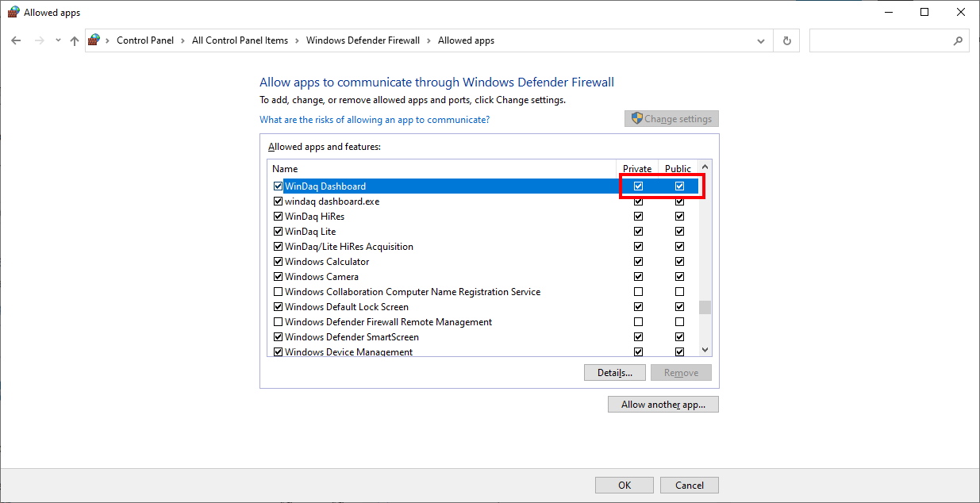Go to All Control Panel Items breadcrumb
980x503 pixels.
point(240,40)
